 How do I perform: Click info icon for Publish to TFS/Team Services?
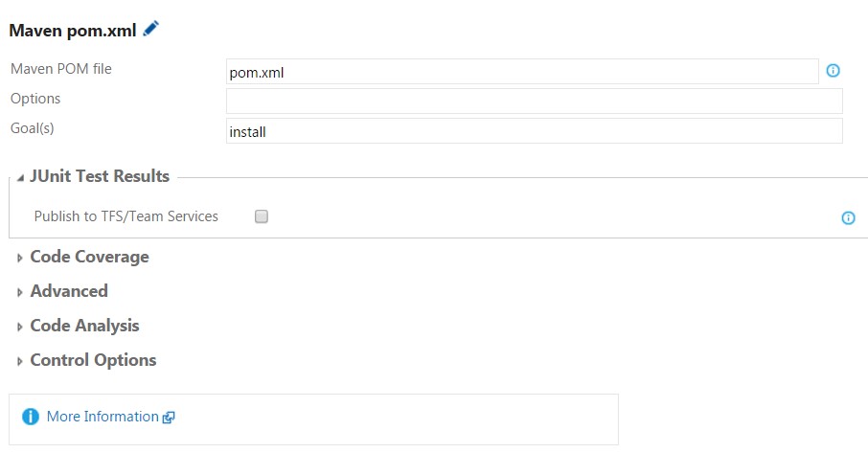[848, 218]
